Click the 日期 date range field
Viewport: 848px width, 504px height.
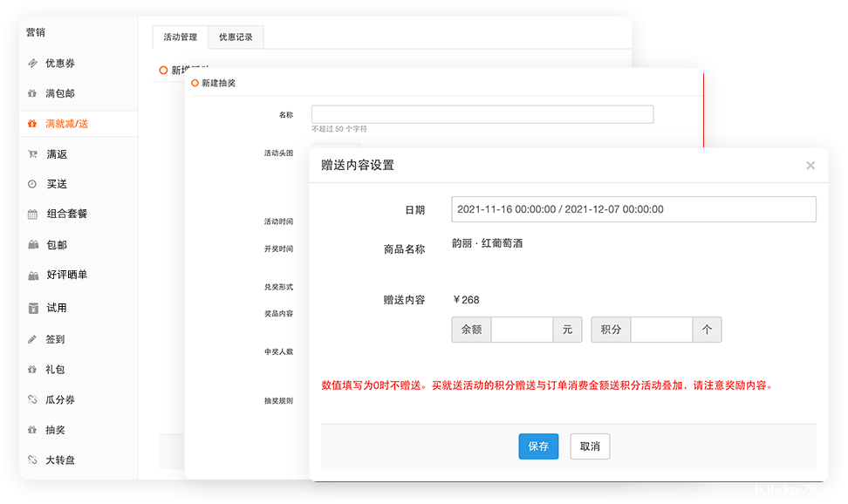click(x=633, y=209)
